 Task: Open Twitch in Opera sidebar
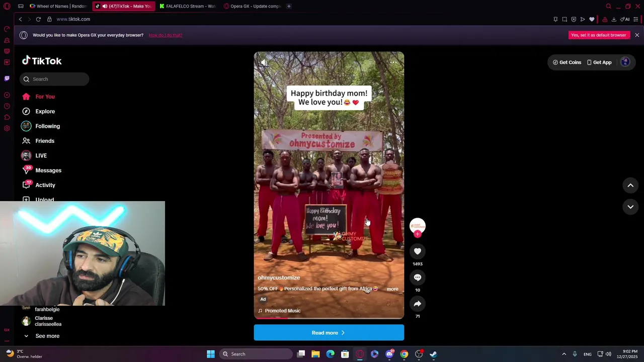click(x=7, y=78)
